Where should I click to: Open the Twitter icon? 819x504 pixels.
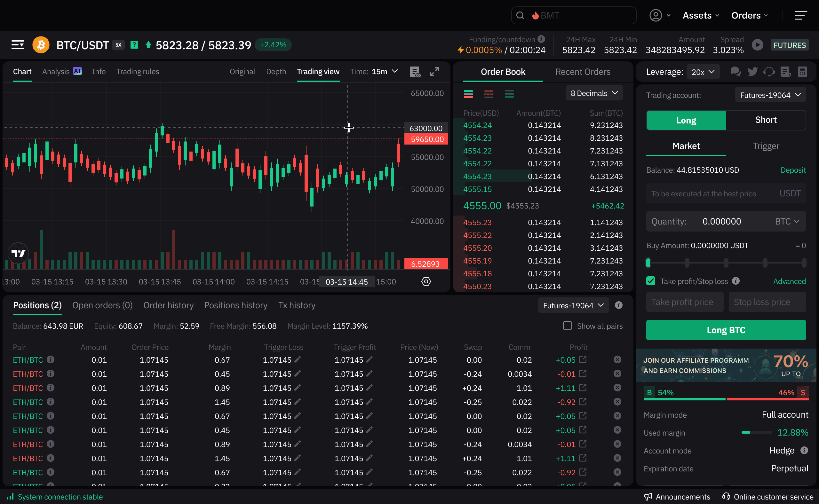tap(752, 72)
